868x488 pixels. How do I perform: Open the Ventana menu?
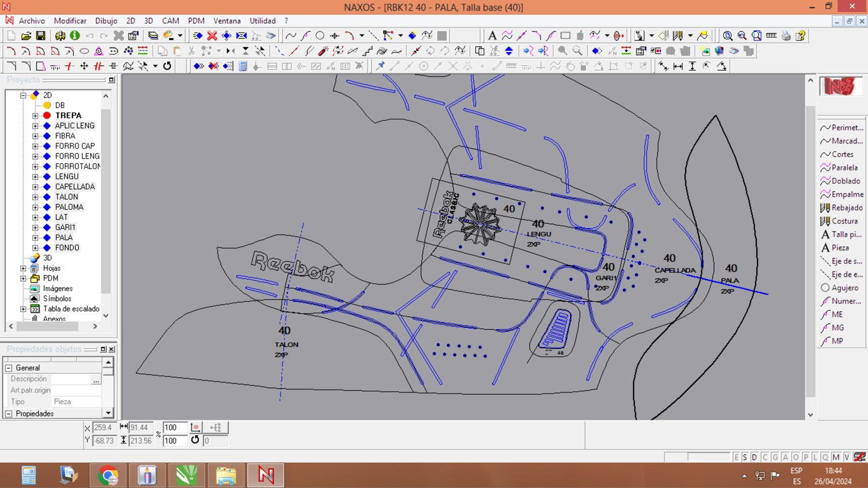coord(227,21)
